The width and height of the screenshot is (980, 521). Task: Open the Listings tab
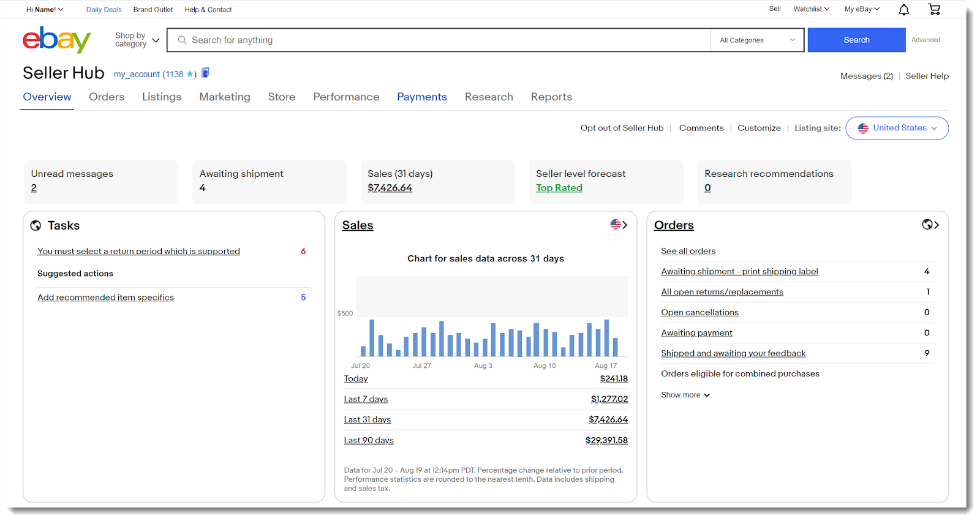tap(162, 97)
